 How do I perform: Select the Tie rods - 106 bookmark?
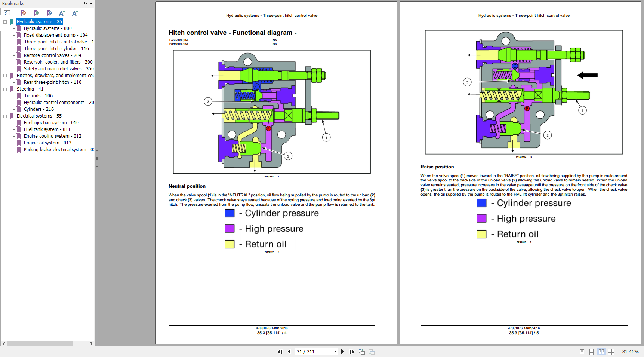[38, 96]
